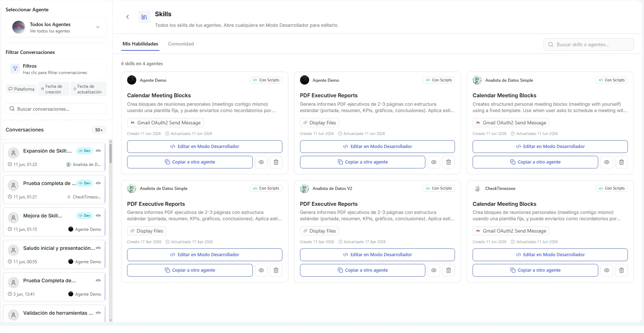The height and width of the screenshot is (333, 644).
Task: Click the funnel icon next to Filtros
Action: [15, 69]
